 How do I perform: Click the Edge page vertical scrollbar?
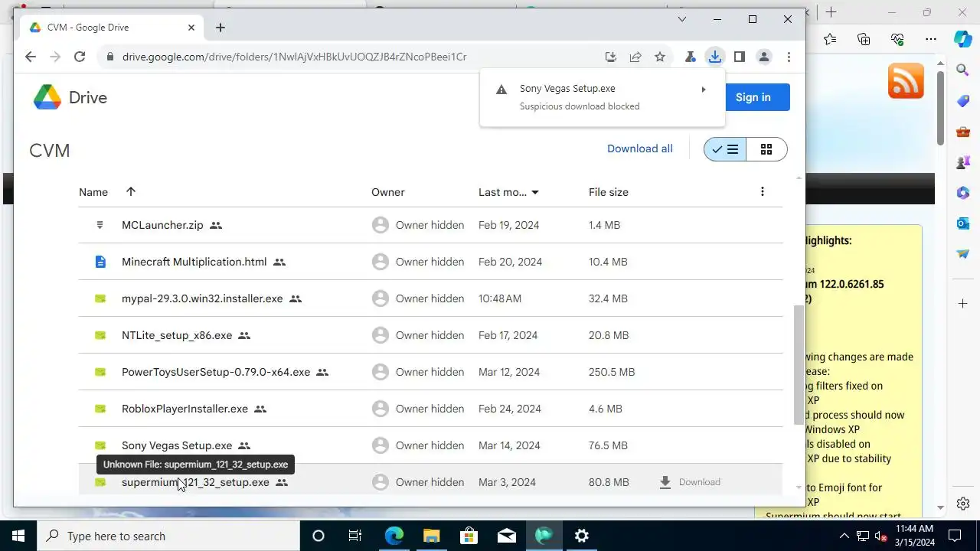click(x=941, y=109)
